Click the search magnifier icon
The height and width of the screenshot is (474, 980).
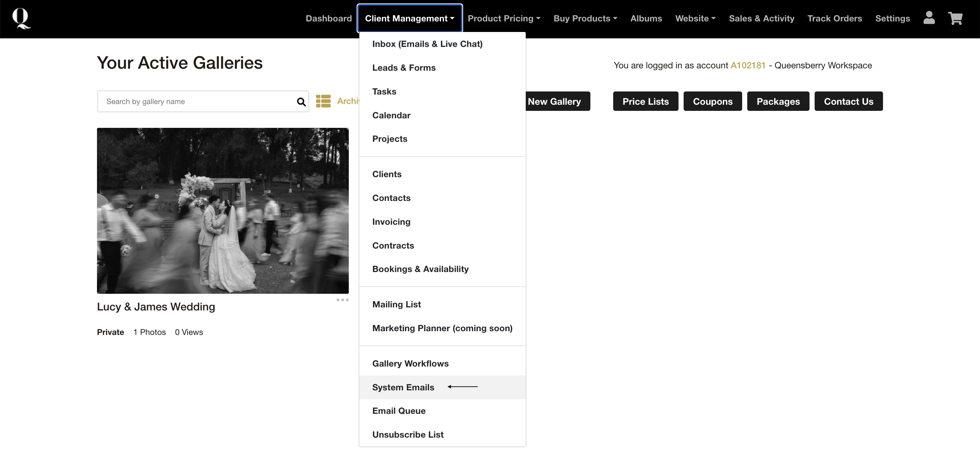point(301,101)
